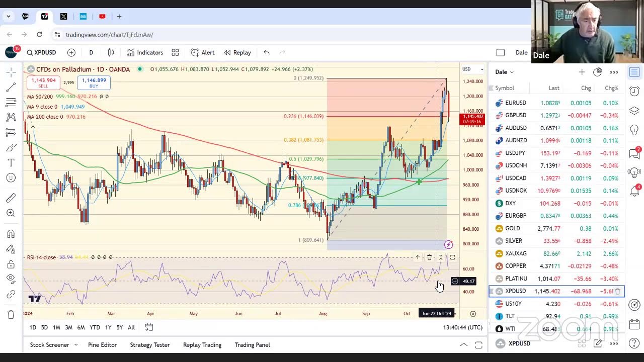This screenshot has width=644, height=362.
Task: Click the 1,146.899 BUY button
Action: coord(94,83)
